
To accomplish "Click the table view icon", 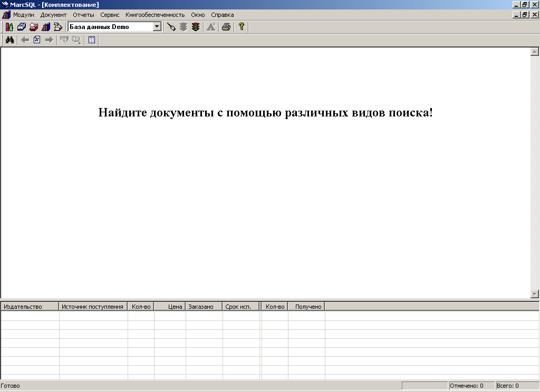I will coord(92,40).
